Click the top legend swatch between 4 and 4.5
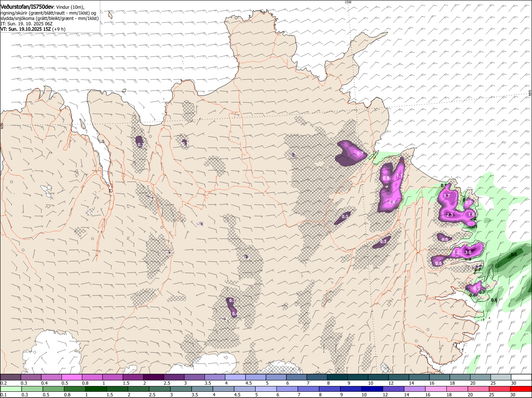The image size is (532, 398). point(236,377)
